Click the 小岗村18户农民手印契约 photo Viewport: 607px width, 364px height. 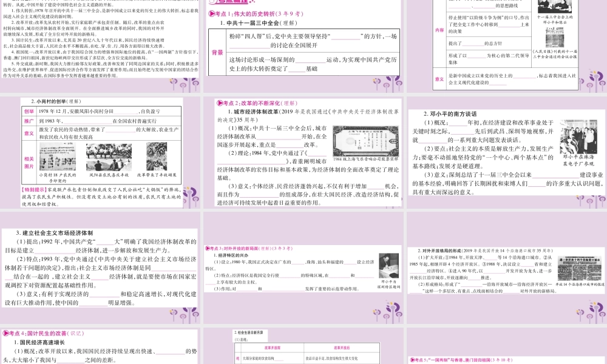58,157
